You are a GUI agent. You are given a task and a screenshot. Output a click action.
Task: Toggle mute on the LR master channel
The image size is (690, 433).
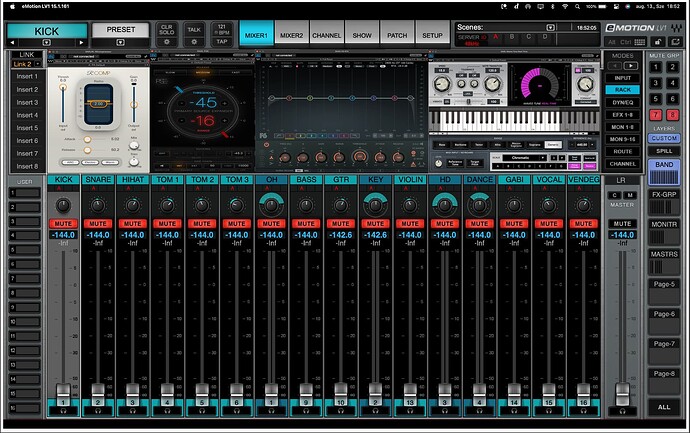(622, 223)
